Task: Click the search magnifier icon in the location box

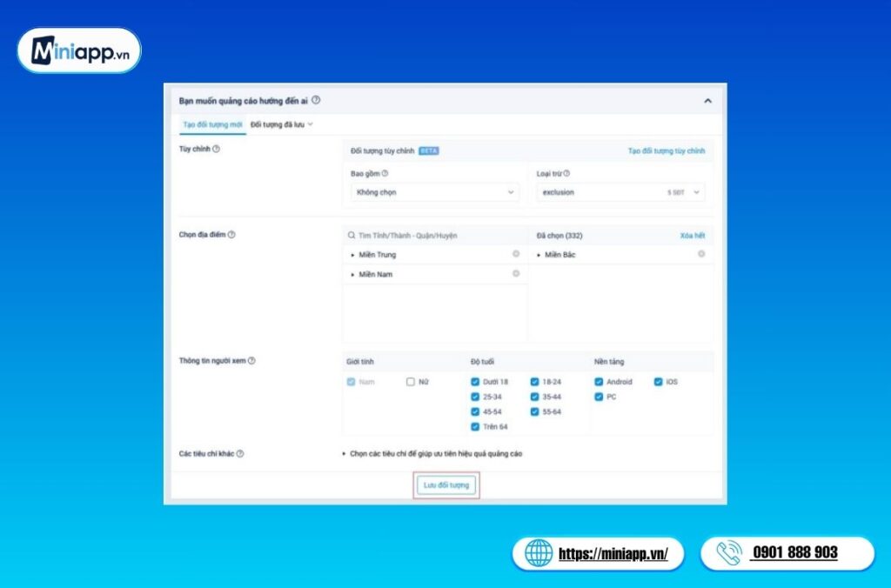Action: click(352, 235)
